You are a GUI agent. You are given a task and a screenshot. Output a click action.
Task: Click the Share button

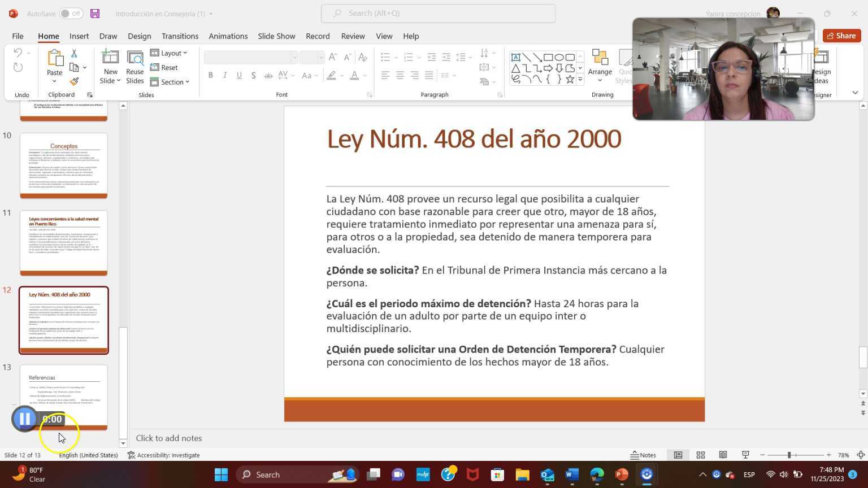point(841,36)
